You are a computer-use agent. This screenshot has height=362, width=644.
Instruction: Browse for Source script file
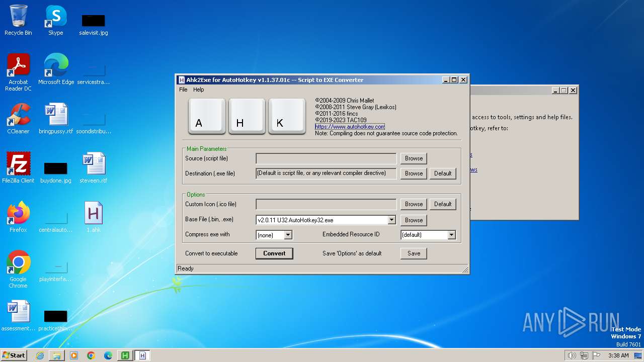pos(414,158)
